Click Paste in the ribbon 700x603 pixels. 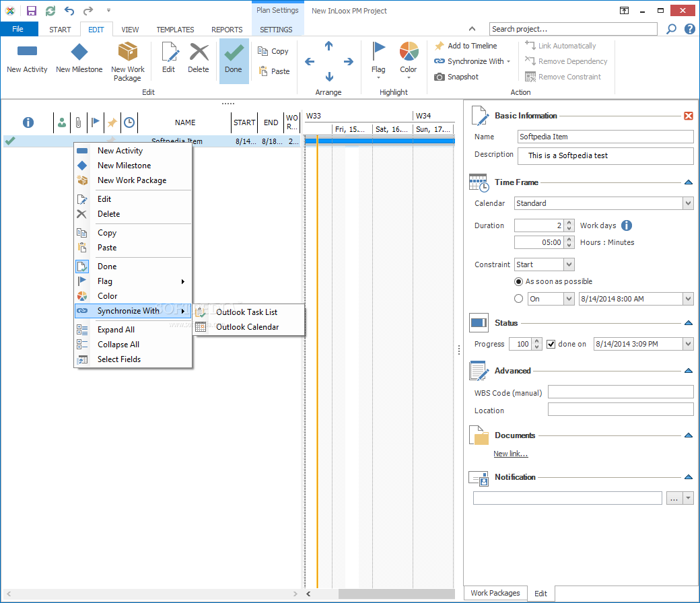(x=274, y=71)
